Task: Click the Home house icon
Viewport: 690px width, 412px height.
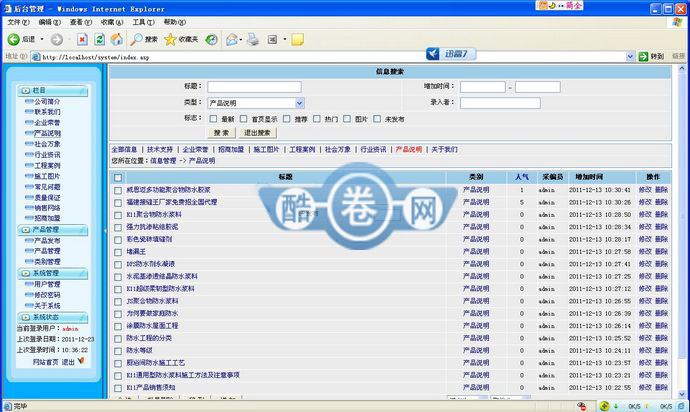Action: point(117,40)
